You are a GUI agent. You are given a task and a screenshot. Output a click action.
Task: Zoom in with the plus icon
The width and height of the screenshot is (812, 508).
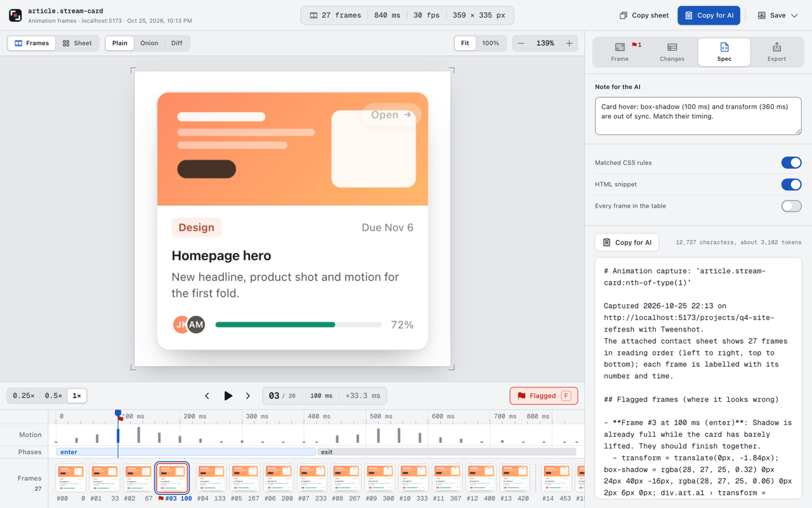coord(569,43)
